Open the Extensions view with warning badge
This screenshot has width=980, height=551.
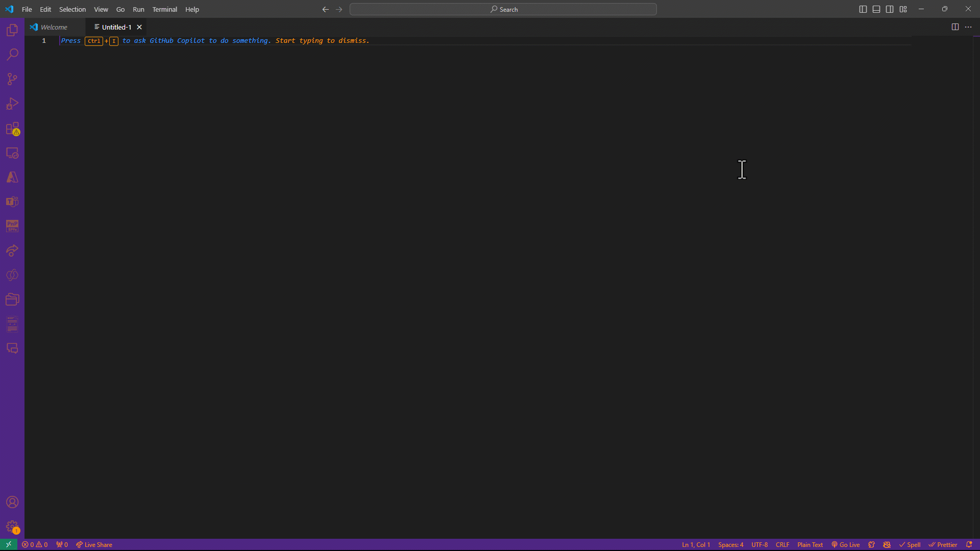point(12,129)
